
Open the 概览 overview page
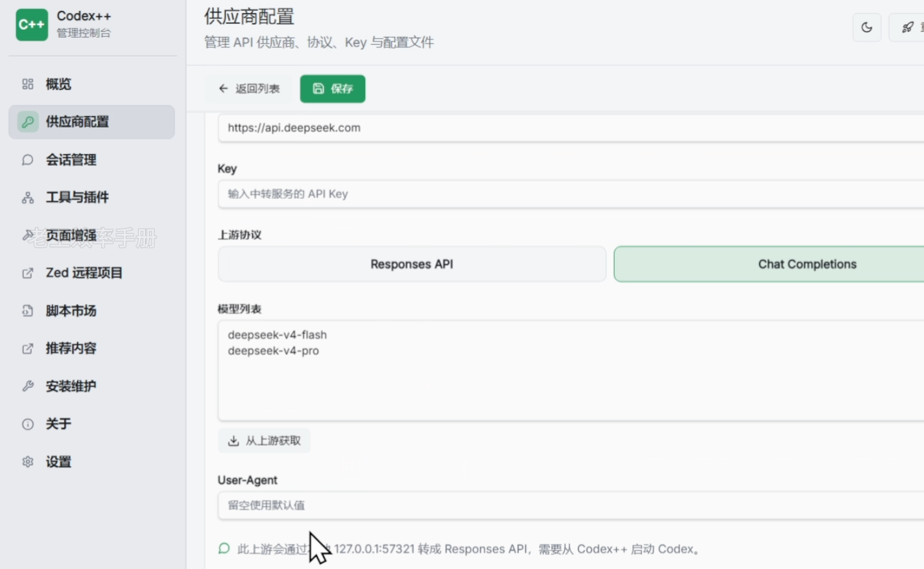91,84
